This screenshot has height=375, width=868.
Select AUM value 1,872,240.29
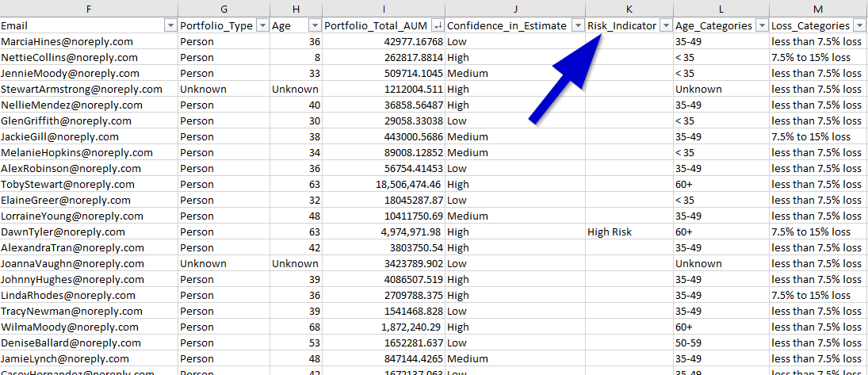tap(383, 327)
